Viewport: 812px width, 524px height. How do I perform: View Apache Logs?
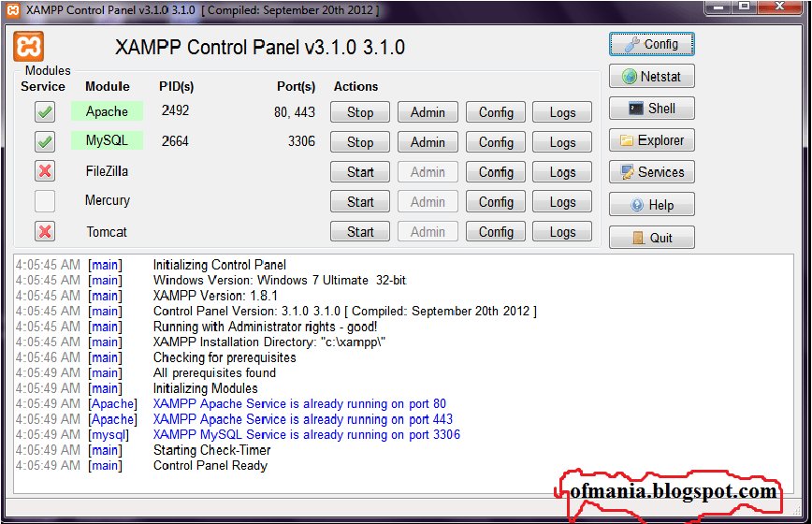[562, 112]
